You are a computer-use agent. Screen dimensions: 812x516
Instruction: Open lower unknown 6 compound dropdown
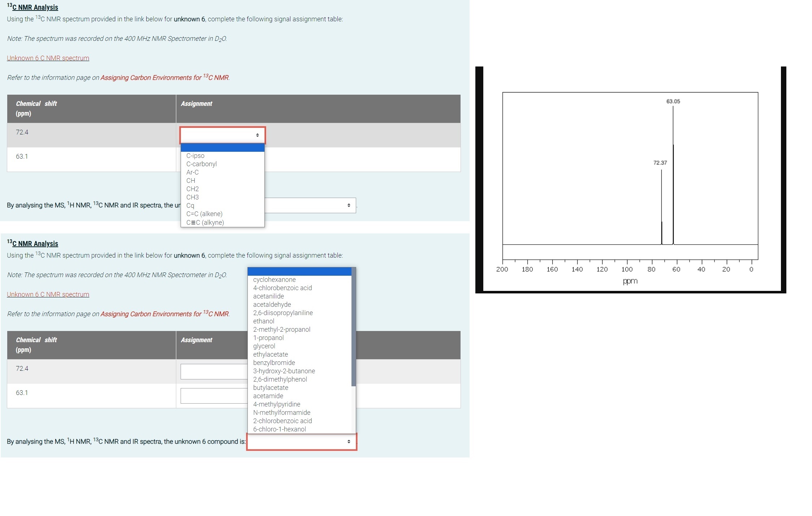click(302, 442)
